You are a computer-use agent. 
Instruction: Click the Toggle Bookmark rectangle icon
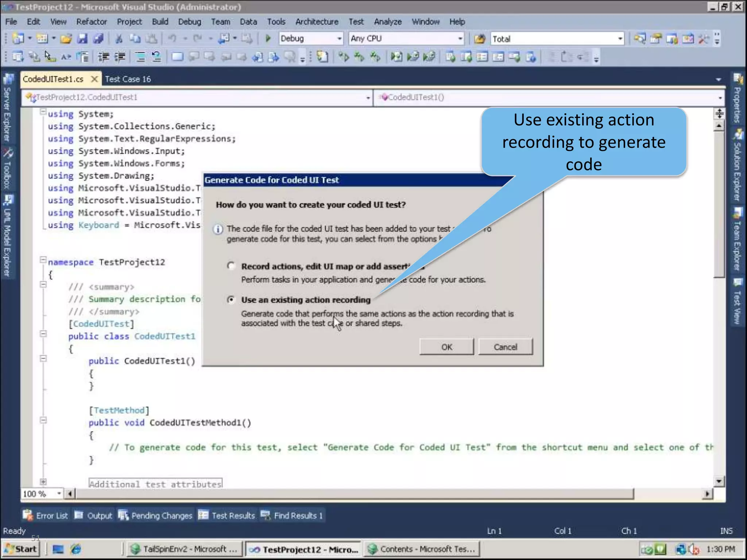[177, 57]
